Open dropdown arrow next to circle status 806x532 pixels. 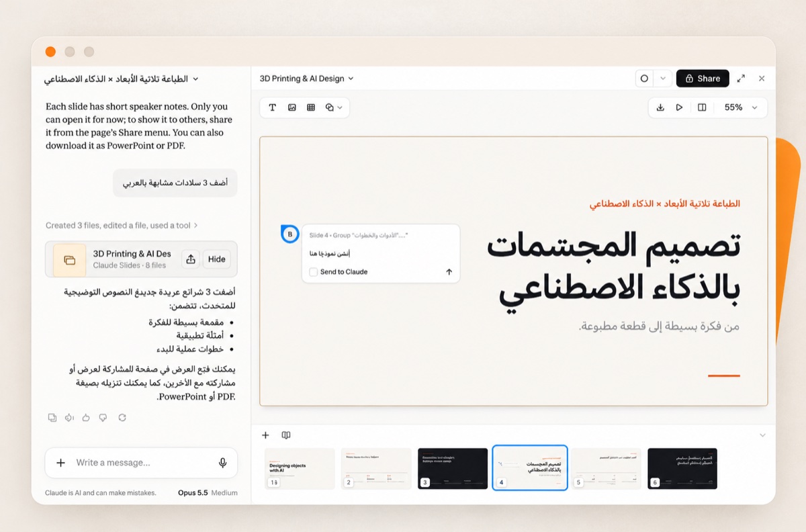pyautogui.click(x=662, y=79)
